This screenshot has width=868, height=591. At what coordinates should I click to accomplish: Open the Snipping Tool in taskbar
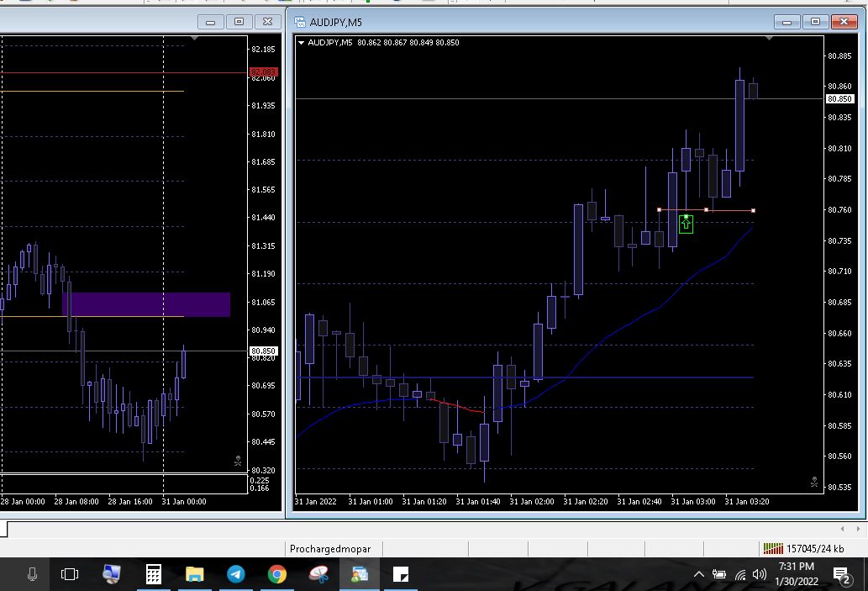[x=318, y=574]
